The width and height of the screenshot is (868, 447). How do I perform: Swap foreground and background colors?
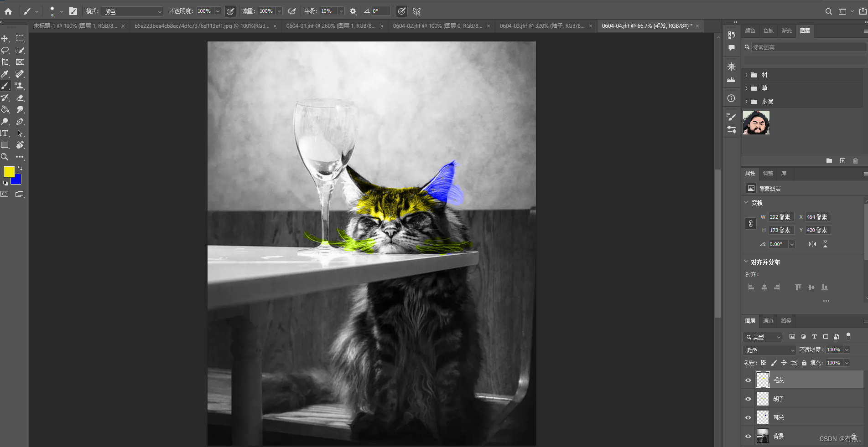point(20,169)
